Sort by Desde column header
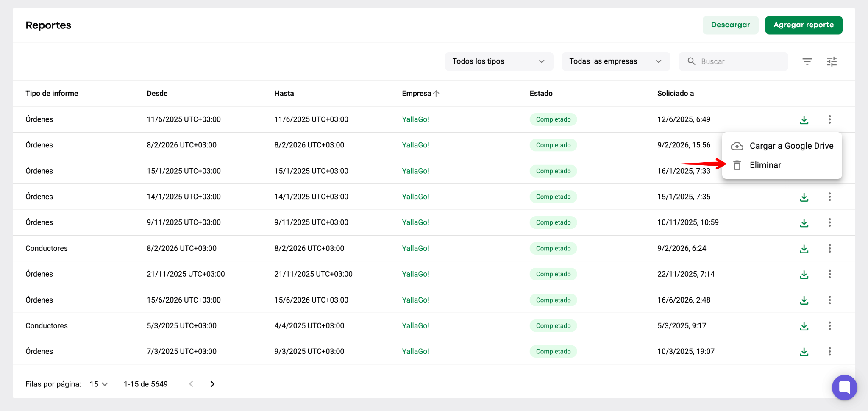The width and height of the screenshot is (868, 411). pos(157,93)
